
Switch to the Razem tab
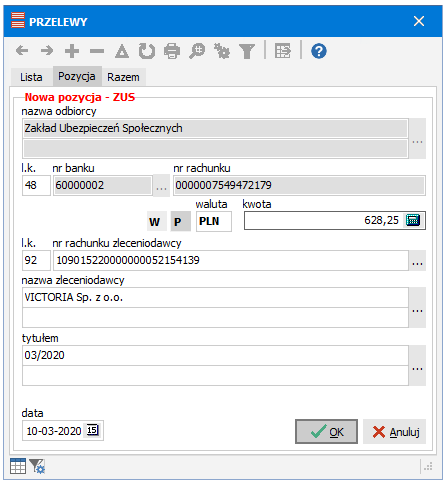pos(123,77)
